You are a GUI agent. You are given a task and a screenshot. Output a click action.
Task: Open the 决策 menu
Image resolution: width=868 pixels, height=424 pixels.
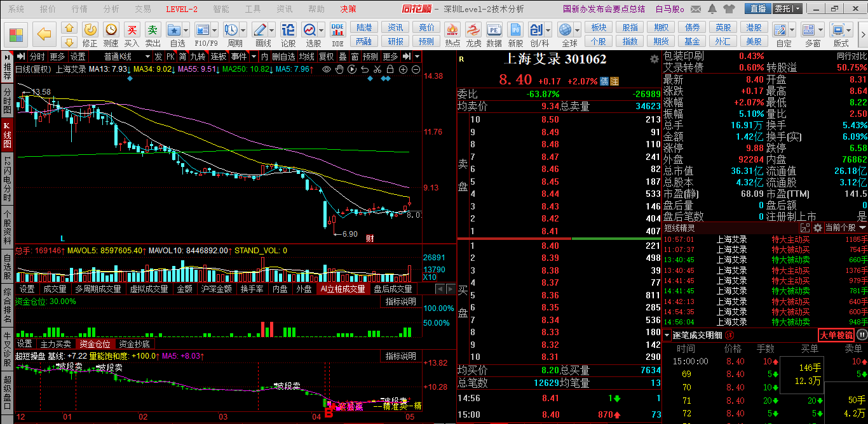tap(348, 9)
